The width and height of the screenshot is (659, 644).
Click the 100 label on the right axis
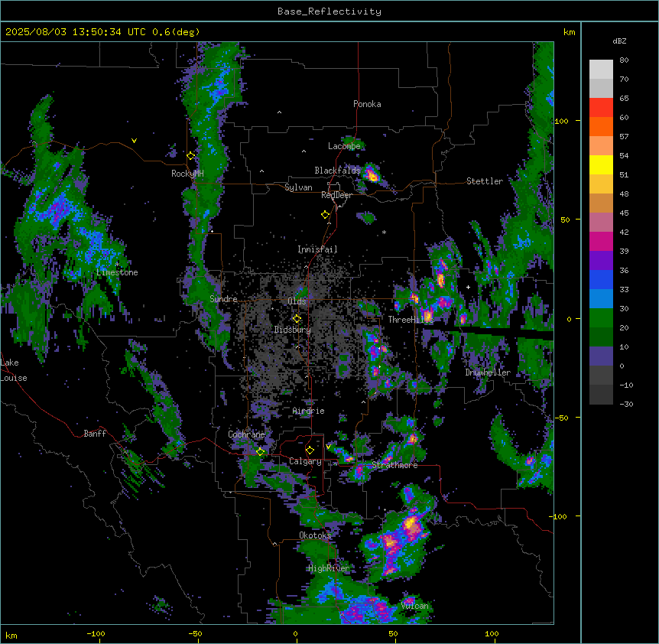(x=562, y=122)
